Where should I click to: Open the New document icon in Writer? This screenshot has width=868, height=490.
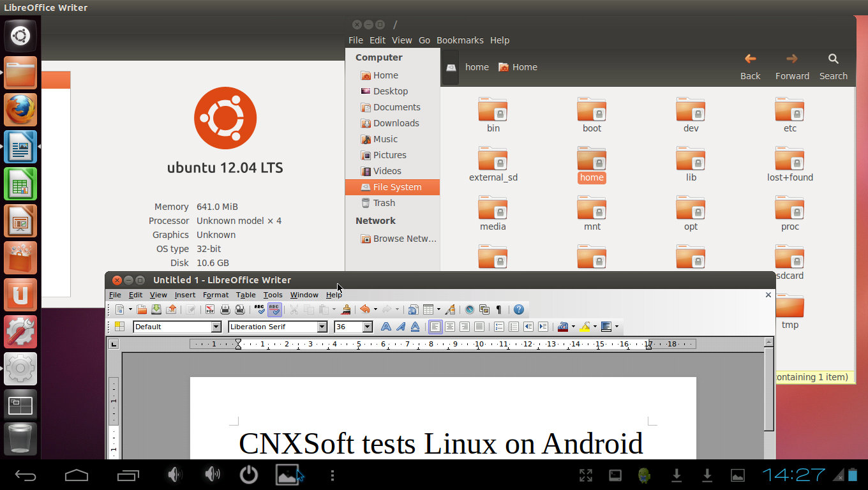(x=119, y=309)
